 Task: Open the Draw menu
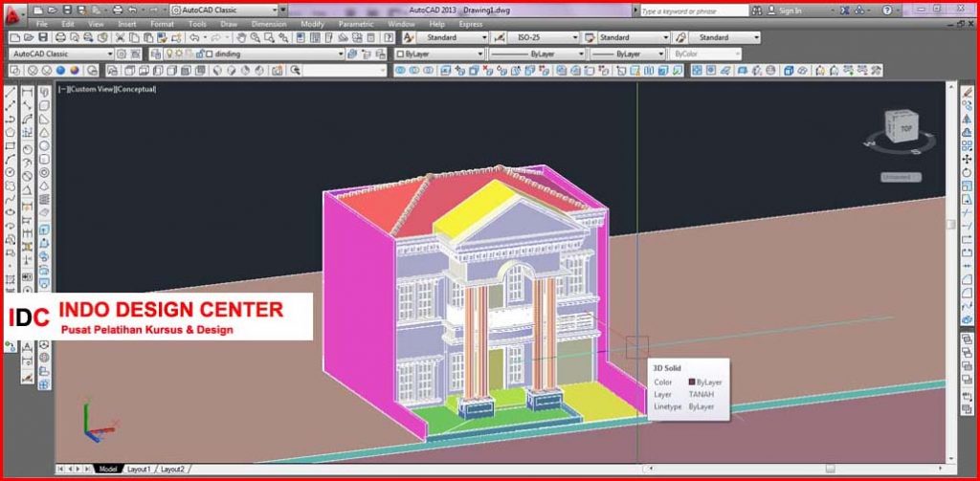pos(229,24)
